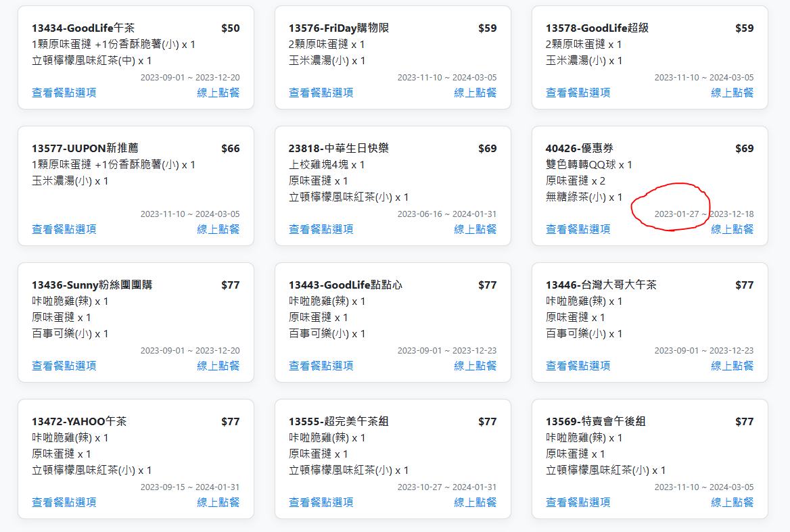This screenshot has width=790, height=532.
Task: Order online for 13576-FriDay購物限 coupon
Action: pyautogui.click(x=475, y=93)
